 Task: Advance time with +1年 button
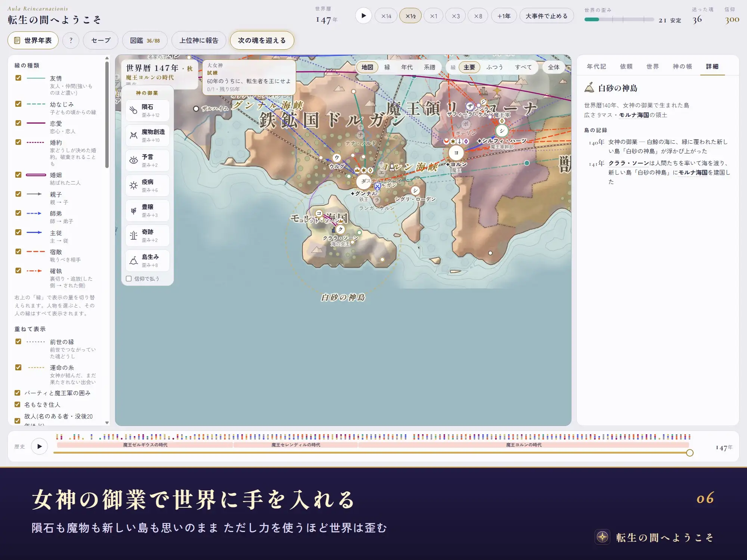[x=504, y=16]
